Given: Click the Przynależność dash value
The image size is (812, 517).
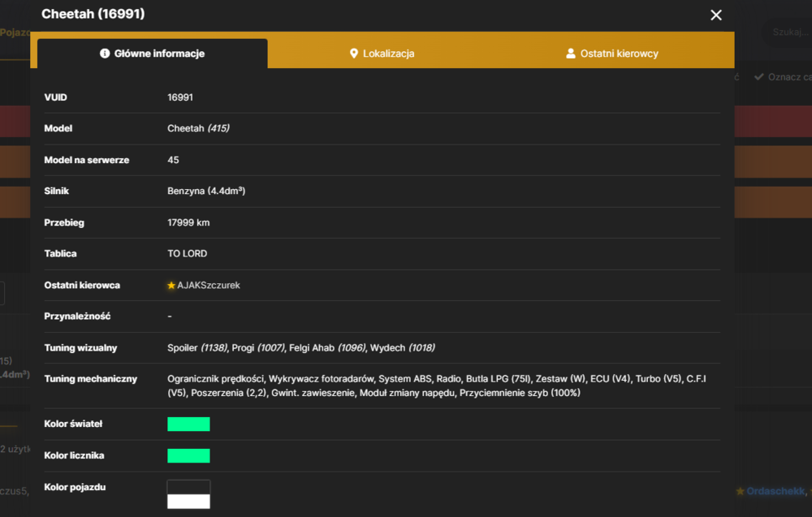Looking at the screenshot, I should click(x=170, y=317).
